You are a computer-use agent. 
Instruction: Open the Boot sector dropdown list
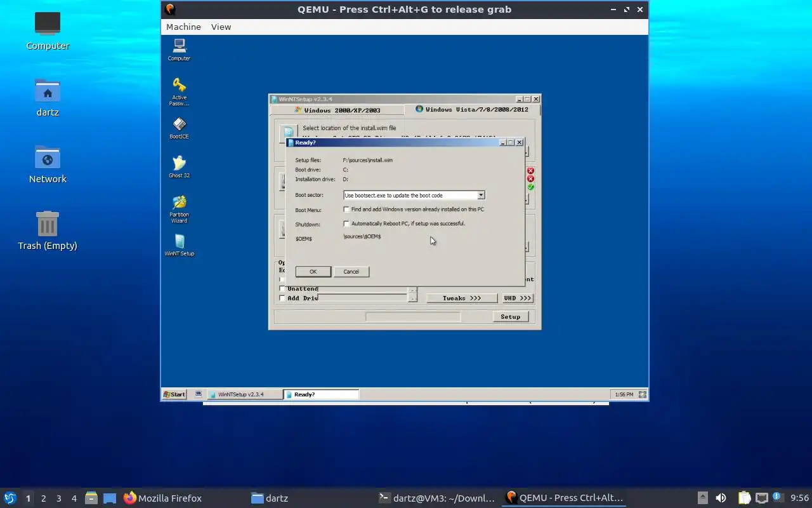[x=481, y=195]
